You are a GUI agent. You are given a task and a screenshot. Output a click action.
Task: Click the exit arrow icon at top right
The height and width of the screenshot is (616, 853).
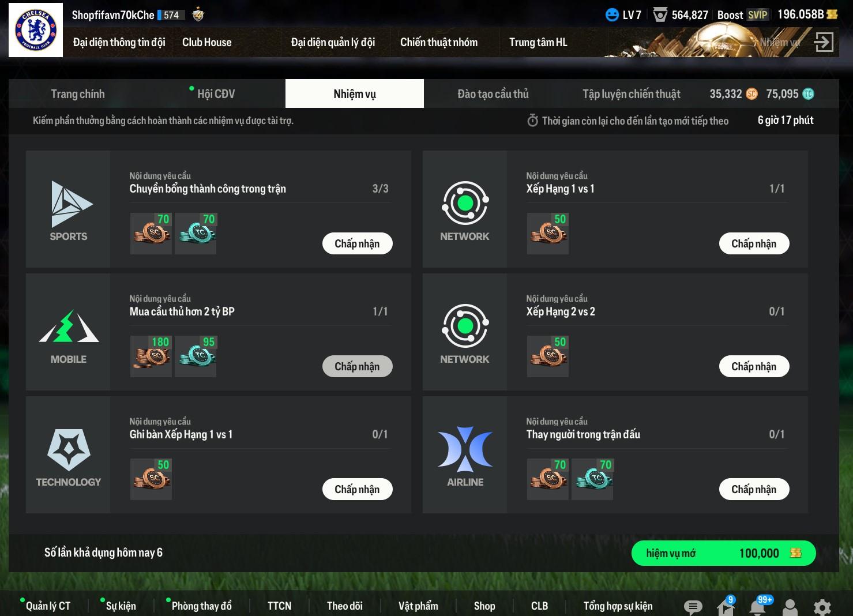point(824,42)
